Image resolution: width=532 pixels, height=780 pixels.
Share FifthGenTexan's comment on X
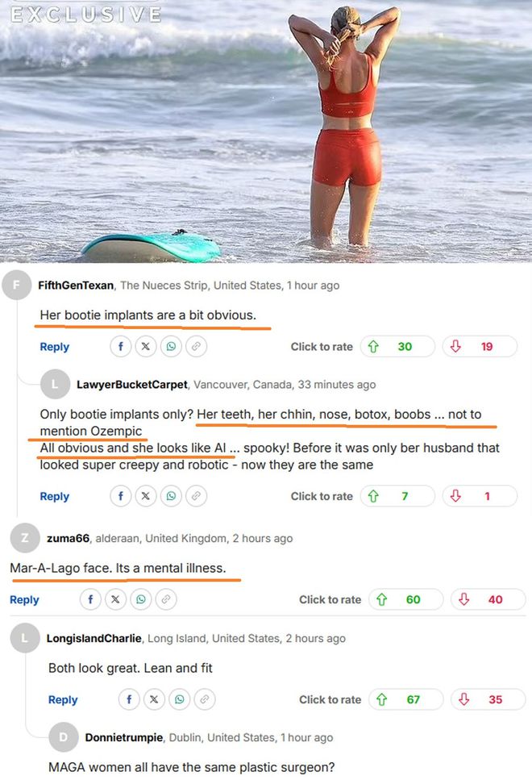coord(146,346)
